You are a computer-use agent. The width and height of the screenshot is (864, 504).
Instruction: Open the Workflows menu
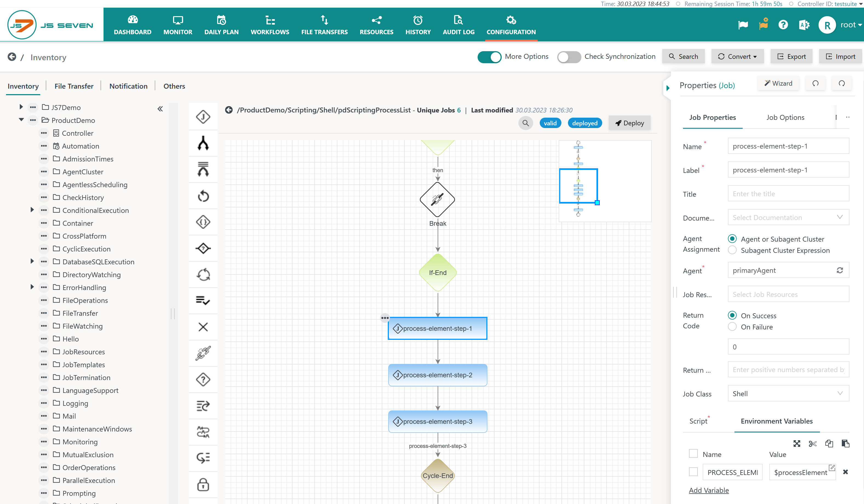[x=270, y=25]
